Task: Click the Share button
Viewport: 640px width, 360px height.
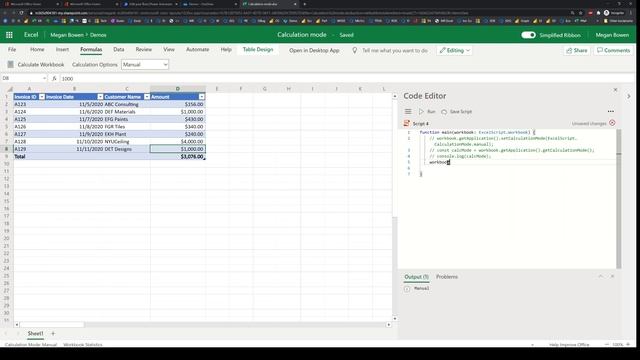Action: click(577, 50)
